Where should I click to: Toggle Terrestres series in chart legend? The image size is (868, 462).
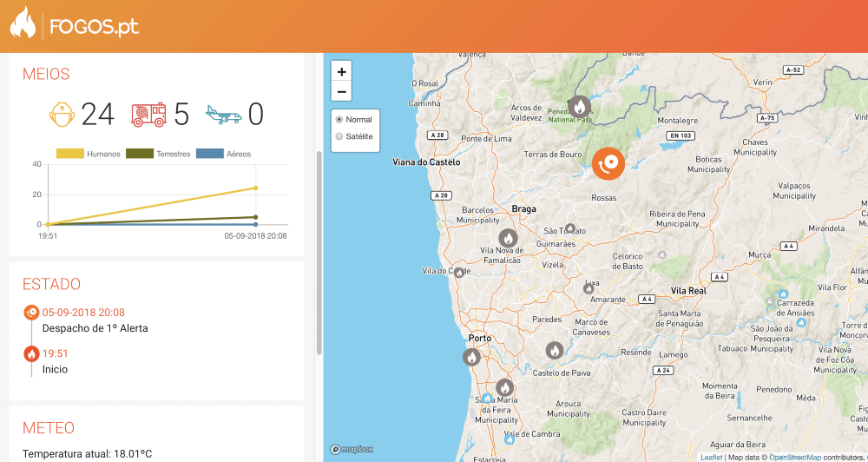[158, 154]
